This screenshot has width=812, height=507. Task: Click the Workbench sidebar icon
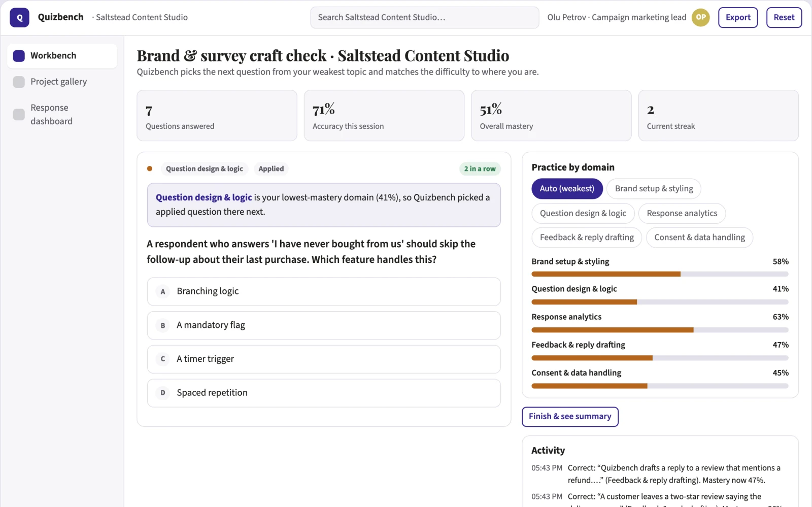(19, 56)
